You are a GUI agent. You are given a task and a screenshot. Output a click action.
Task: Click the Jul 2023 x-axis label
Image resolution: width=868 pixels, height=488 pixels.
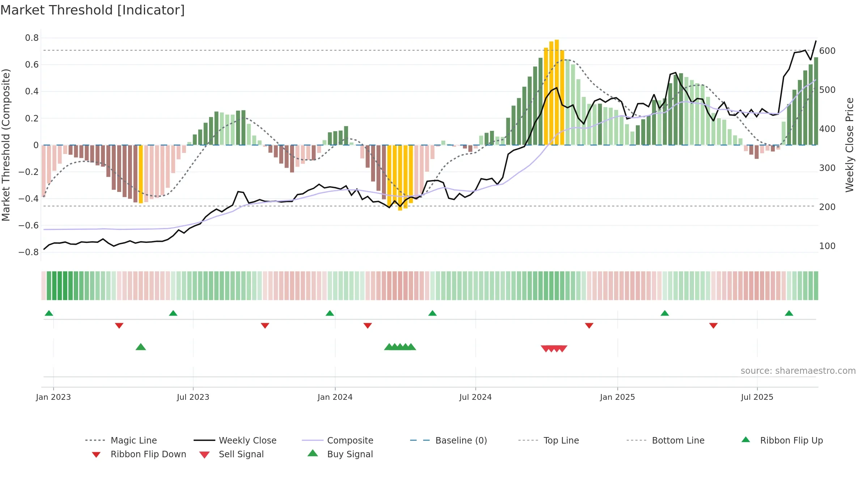193,397
